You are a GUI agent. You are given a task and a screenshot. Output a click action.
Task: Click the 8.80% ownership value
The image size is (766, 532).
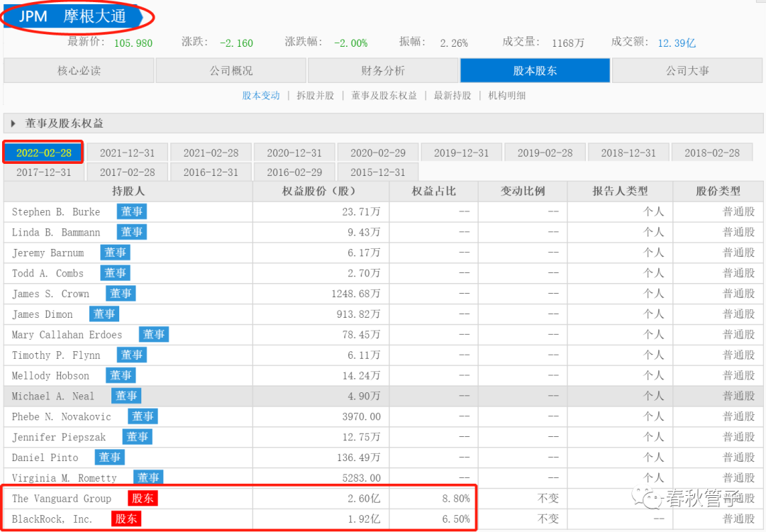[x=456, y=498]
